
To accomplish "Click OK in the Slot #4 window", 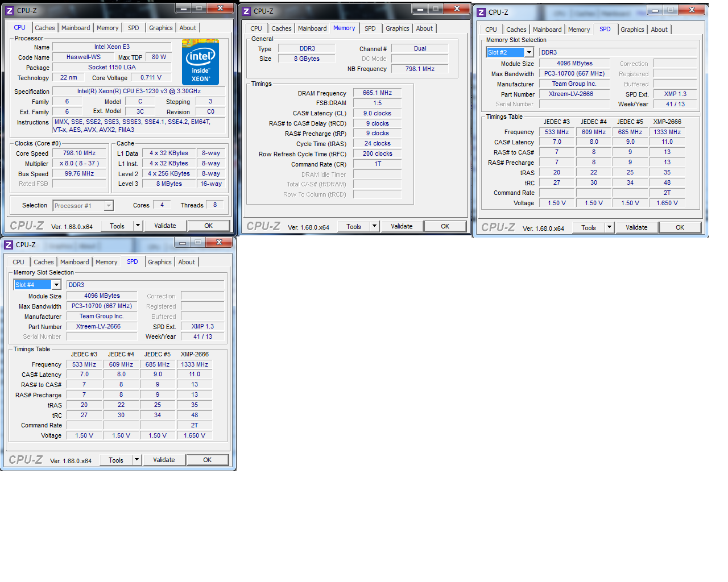I will click(208, 460).
